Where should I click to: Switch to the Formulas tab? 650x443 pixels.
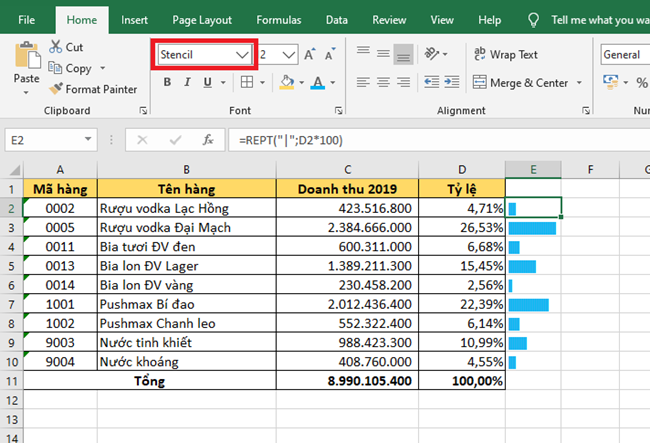coord(278,19)
